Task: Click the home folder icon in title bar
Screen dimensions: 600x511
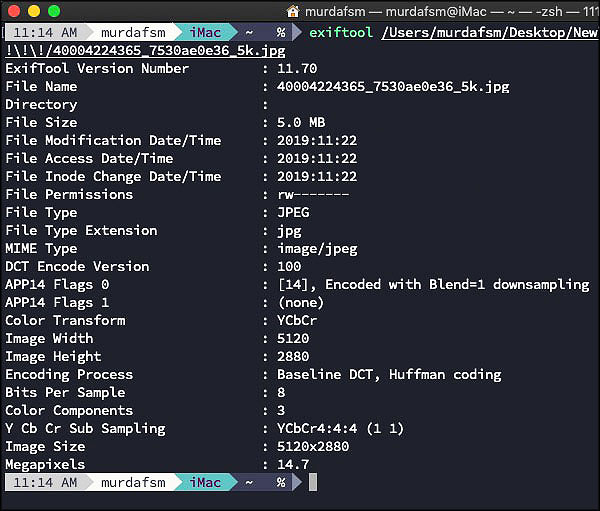Action: click(x=293, y=11)
